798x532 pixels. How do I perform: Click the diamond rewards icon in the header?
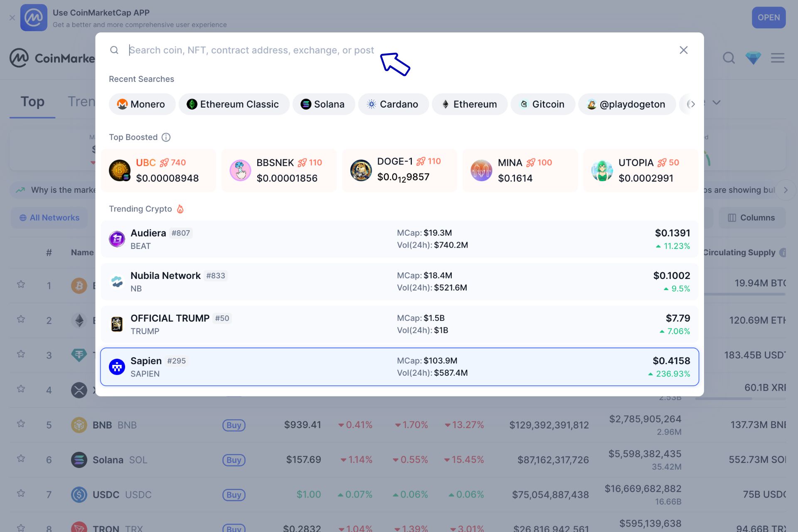click(x=753, y=58)
